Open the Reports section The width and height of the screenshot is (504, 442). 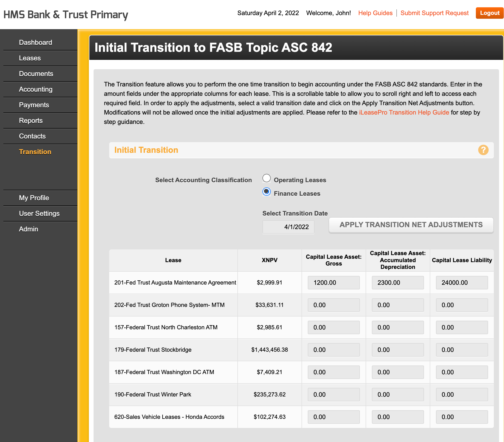pos(31,121)
